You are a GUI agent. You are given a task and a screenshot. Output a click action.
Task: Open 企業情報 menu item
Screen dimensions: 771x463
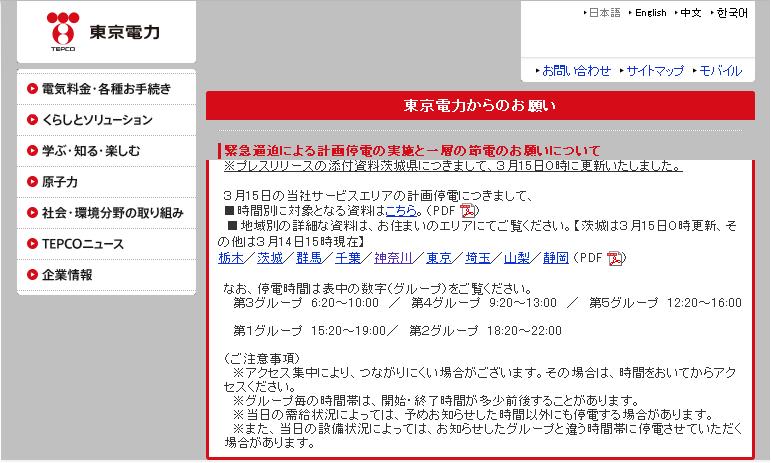[106, 275]
